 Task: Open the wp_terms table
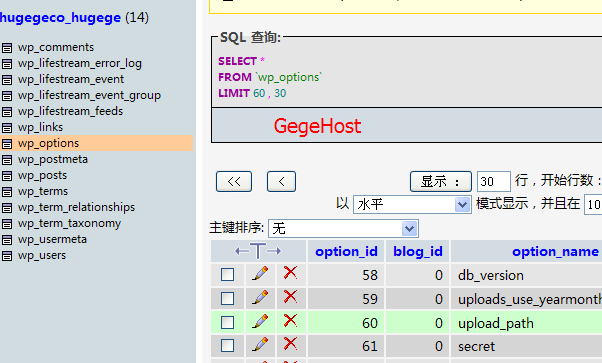coord(43,191)
